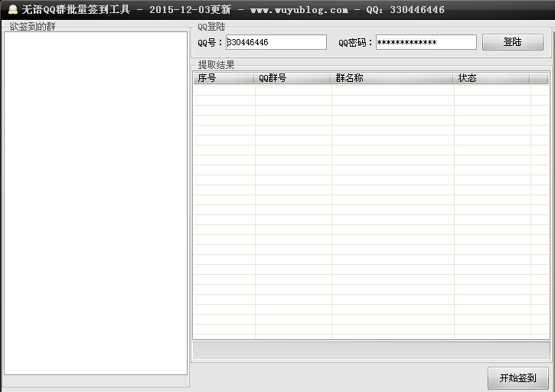Screen dimensions: 555x392
Task: Click the gray status bar below results table
Action: [x=371, y=351]
